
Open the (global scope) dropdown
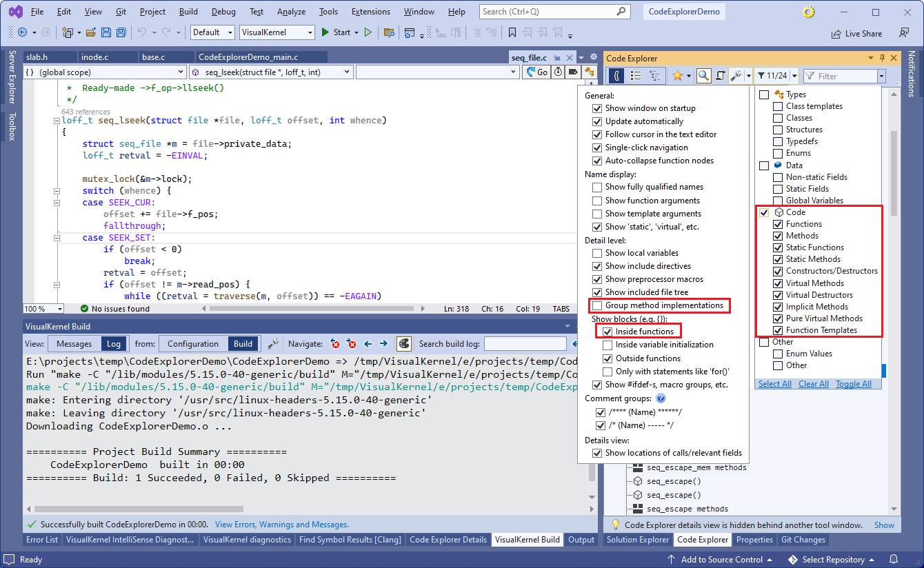click(x=105, y=72)
